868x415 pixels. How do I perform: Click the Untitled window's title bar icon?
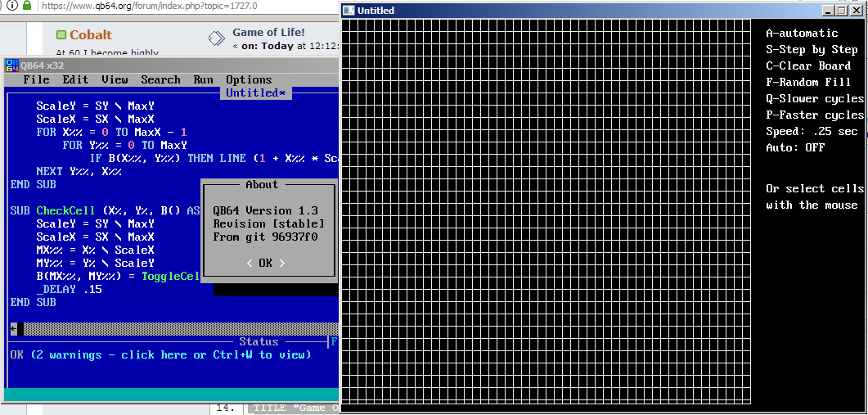tap(349, 11)
